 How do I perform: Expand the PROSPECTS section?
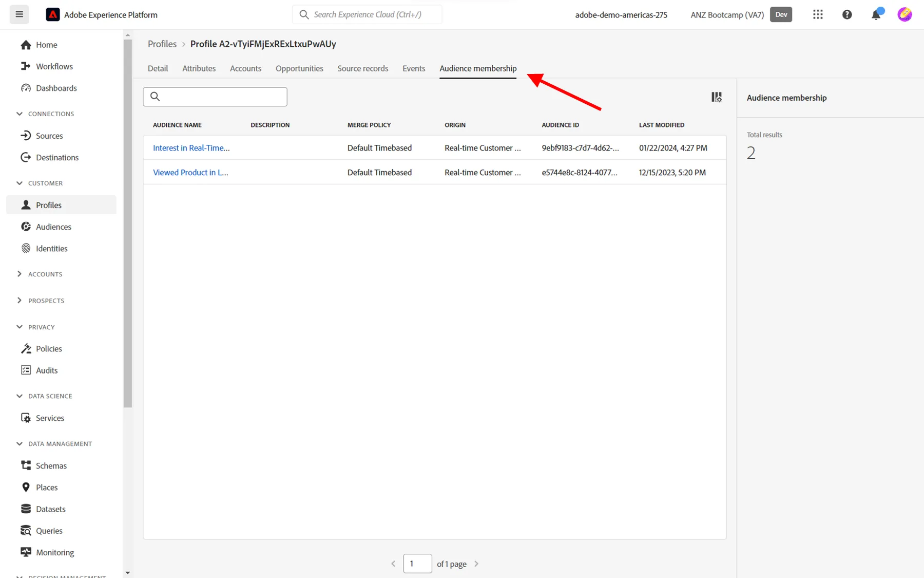tap(40, 301)
